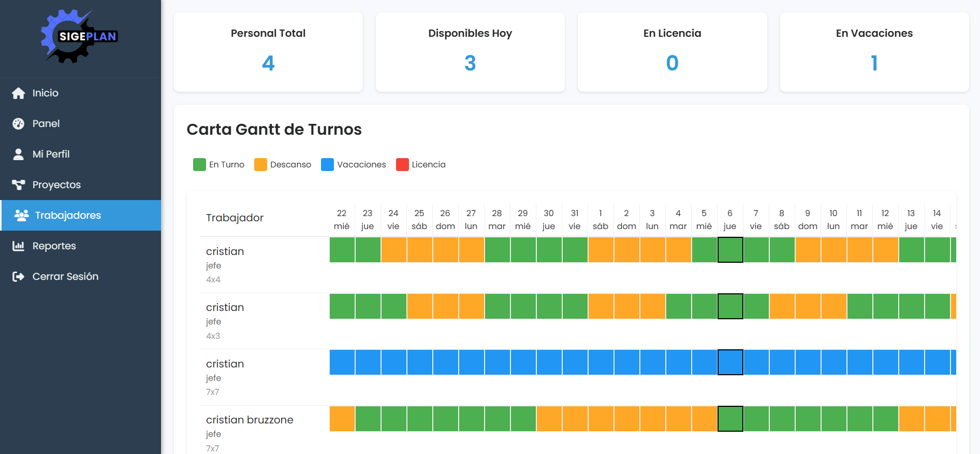Click the green En Turno legend swatch
The width and height of the screenshot is (980, 454).
point(199,165)
